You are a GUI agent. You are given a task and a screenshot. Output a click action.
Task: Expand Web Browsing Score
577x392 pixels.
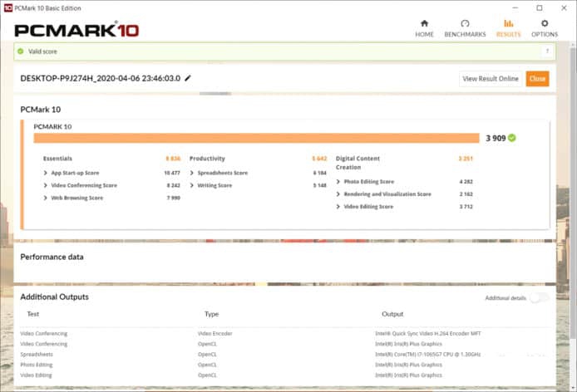(45, 198)
